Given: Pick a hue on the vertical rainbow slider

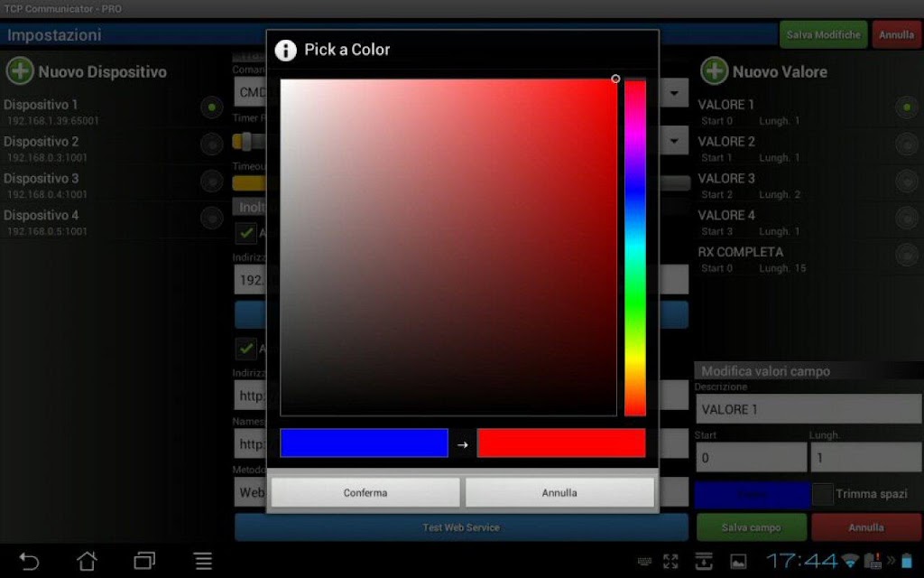Looking at the screenshot, I should [635, 247].
